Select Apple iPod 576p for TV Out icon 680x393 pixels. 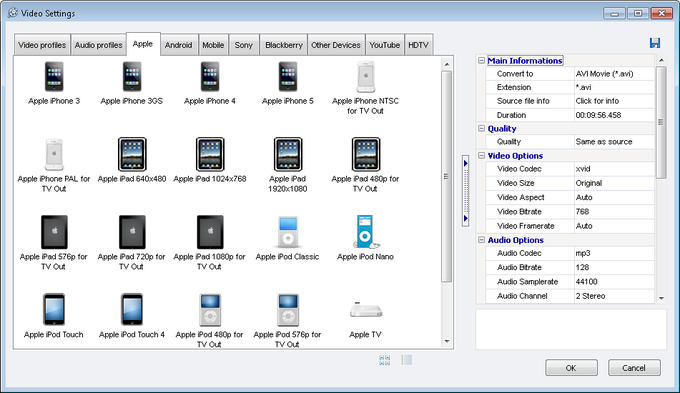[288, 310]
